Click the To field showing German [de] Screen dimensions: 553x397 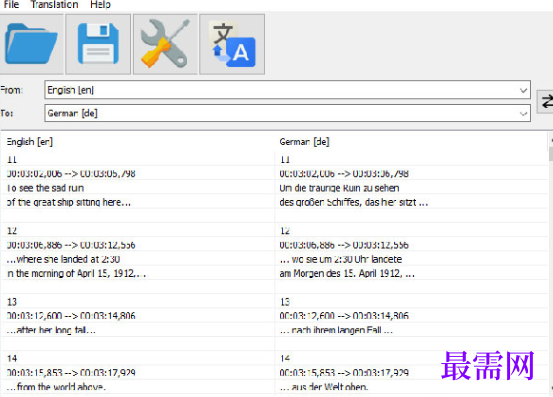tap(287, 113)
